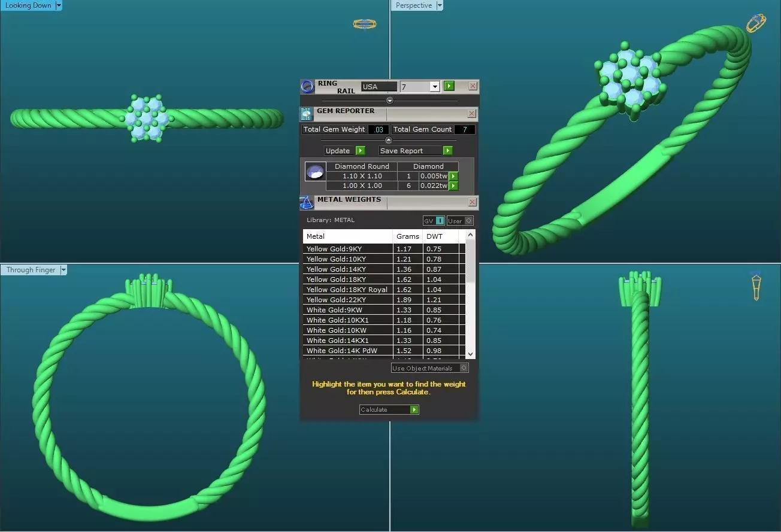The height and width of the screenshot is (532, 781).
Task: Expand the Perspective viewport dropdown arrow
Action: [x=440, y=5]
